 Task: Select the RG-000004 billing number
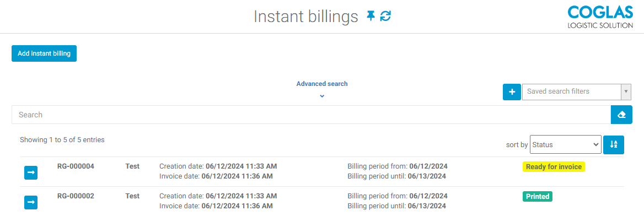click(x=76, y=166)
